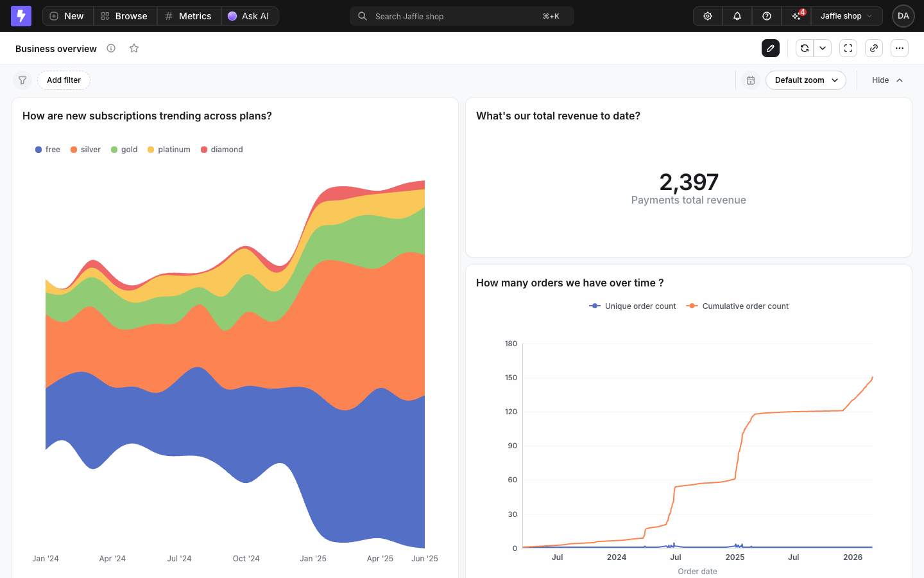Open the Browse menu

click(125, 16)
